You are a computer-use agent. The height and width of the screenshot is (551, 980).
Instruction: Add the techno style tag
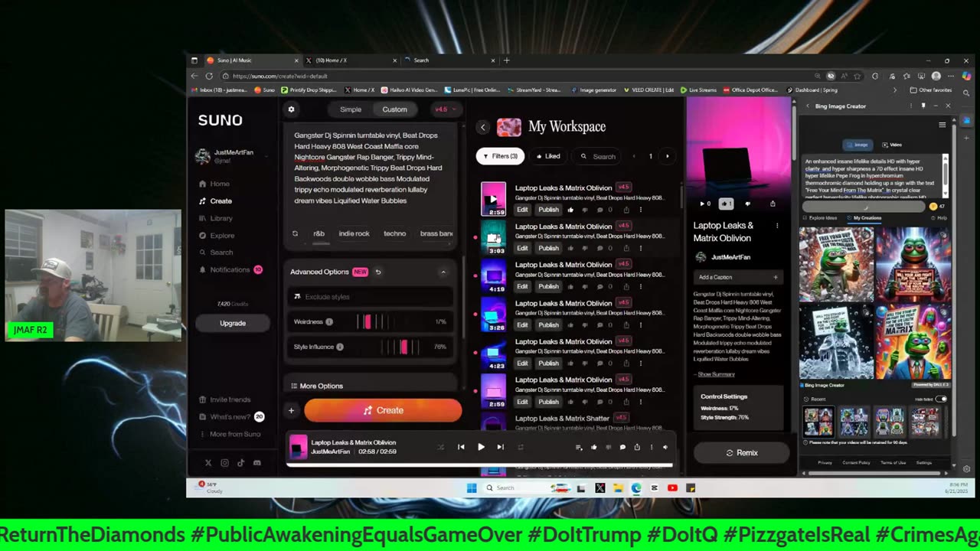395,233
